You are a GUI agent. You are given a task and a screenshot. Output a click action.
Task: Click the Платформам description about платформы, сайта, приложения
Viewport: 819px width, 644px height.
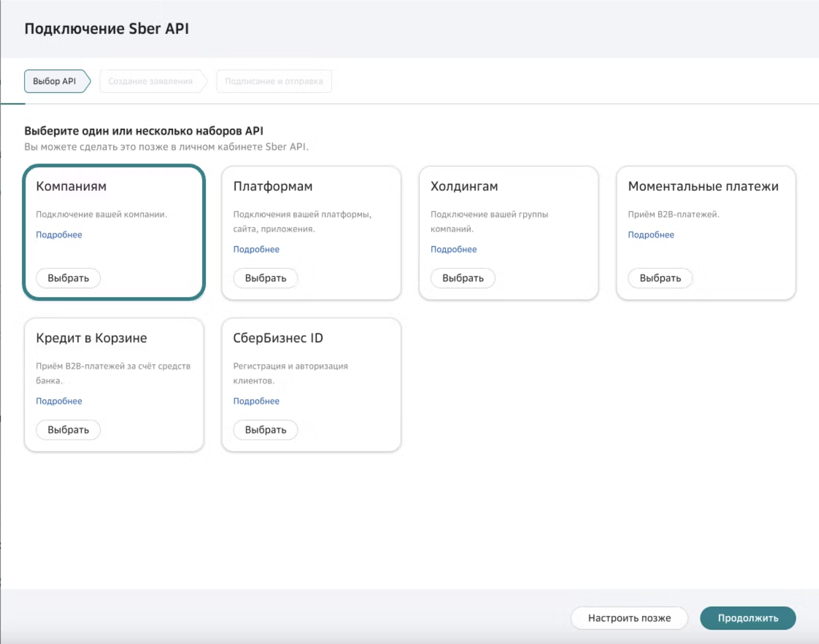[x=302, y=222]
